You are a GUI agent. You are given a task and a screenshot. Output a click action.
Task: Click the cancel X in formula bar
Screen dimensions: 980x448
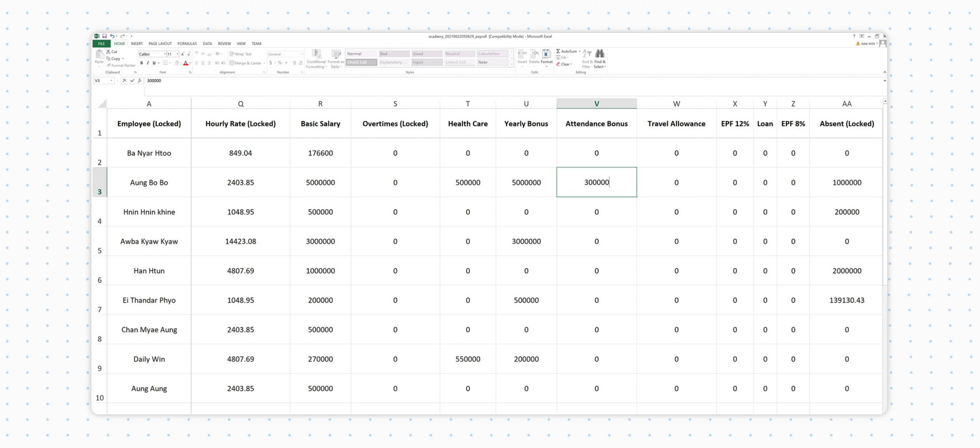124,81
